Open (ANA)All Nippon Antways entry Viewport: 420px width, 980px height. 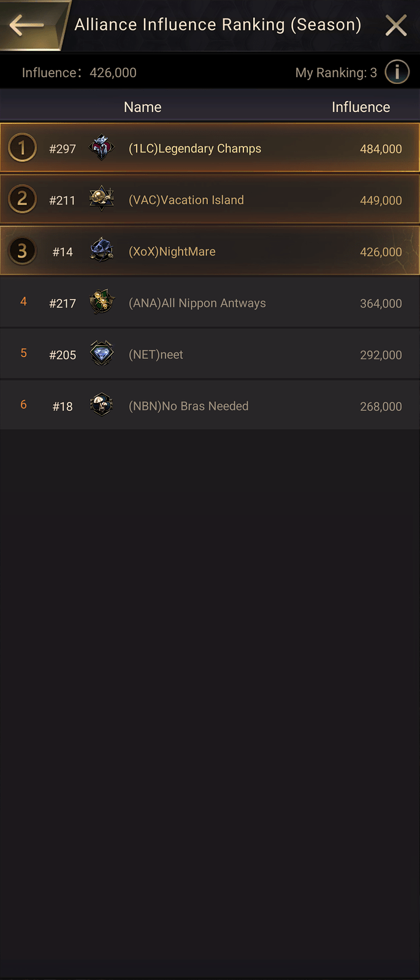click(210, 303)
